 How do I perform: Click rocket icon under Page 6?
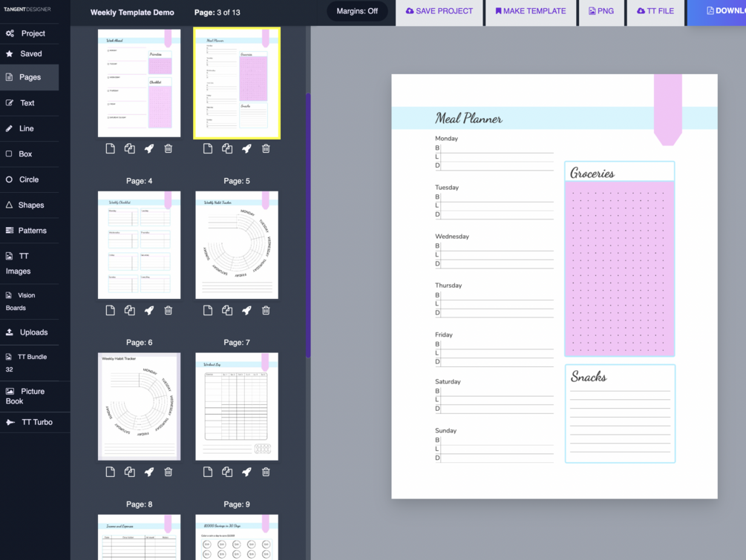(x=149, y=472)
